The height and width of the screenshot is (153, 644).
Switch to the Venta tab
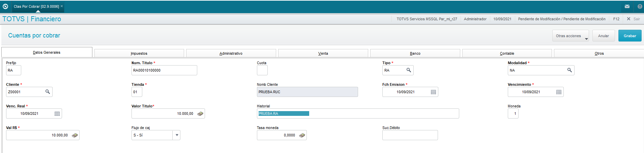click(x=323, y=53)
